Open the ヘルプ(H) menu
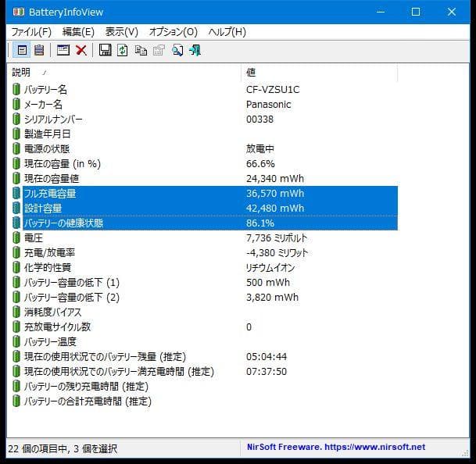This screenshot has height=464, width=476. tap(227, 32)
